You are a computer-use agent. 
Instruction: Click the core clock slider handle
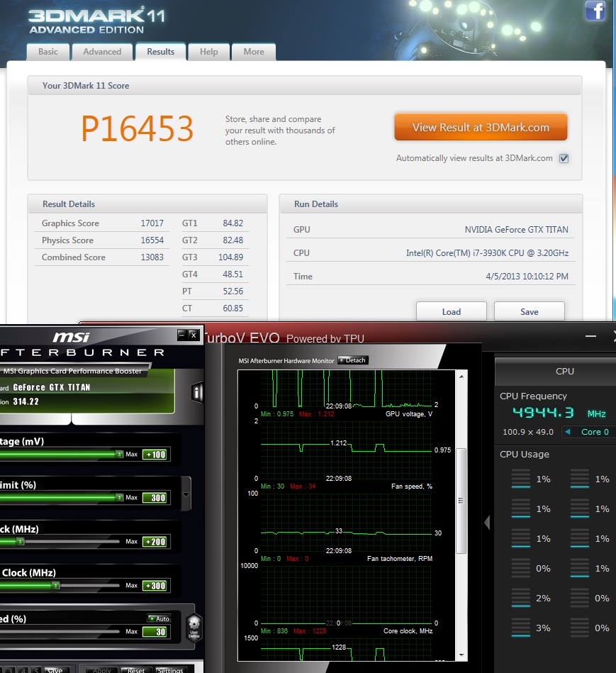[x=20, y=541]
